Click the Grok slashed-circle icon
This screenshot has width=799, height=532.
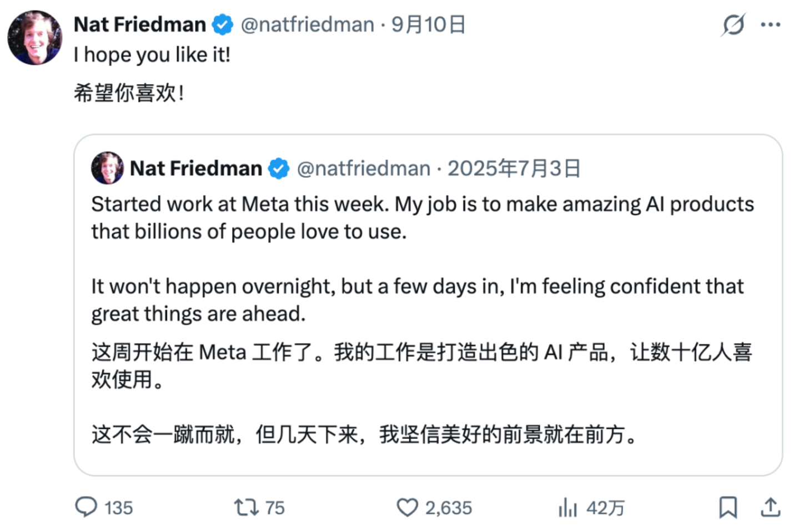point(733,24)
